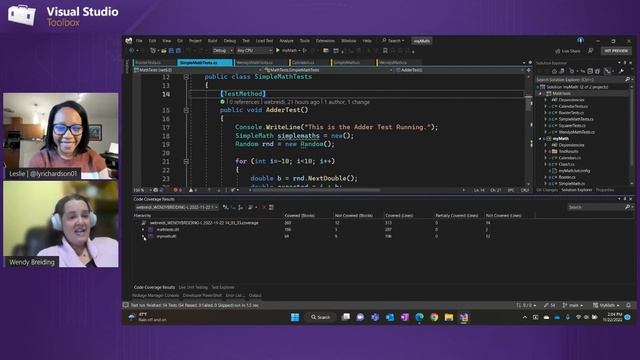Image resolution: width=640 pixels, height=360 pixels.
Task: Click the bookmark toolbar icon
Action: click(385, 51)
